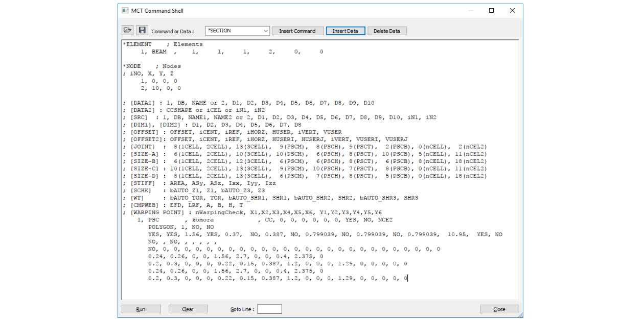
Task: Click the Open file folder icon
Action: (127, 31)
